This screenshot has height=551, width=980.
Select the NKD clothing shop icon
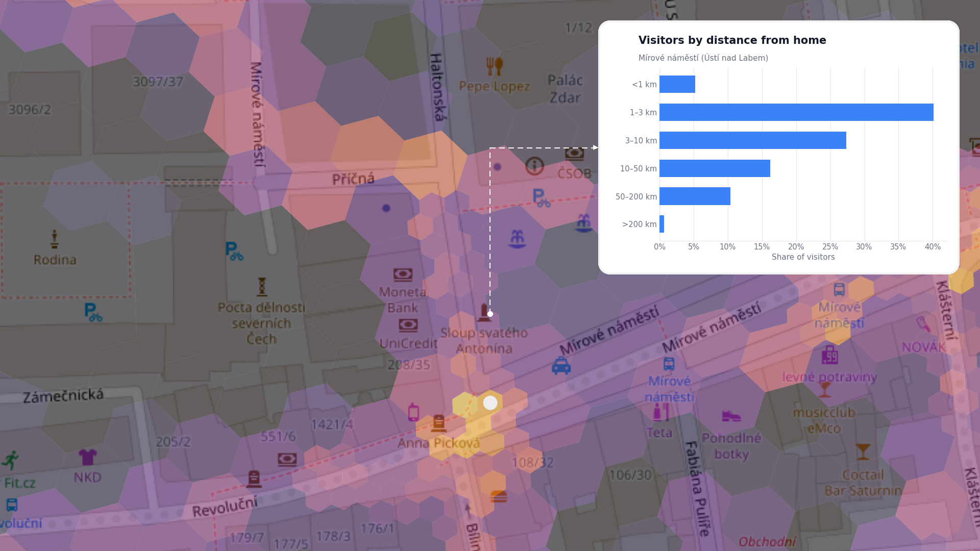tap(87, 457)
